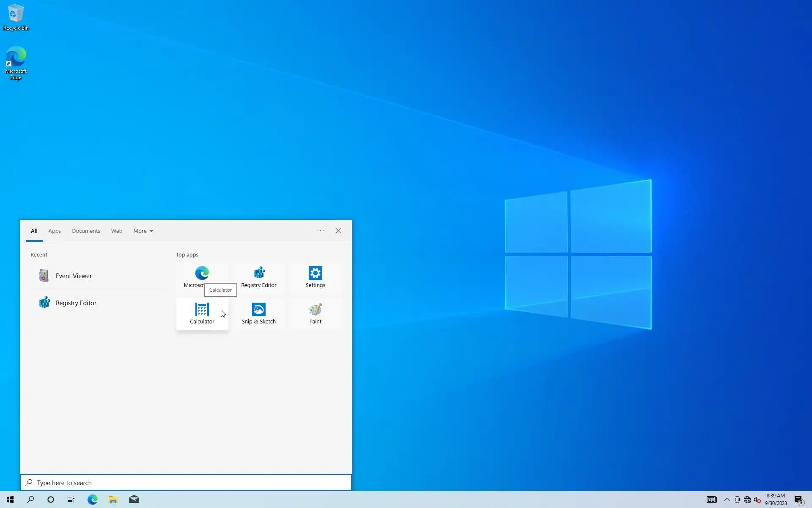Open Settings gear tile
812x508 pixels.
[315, 277]
